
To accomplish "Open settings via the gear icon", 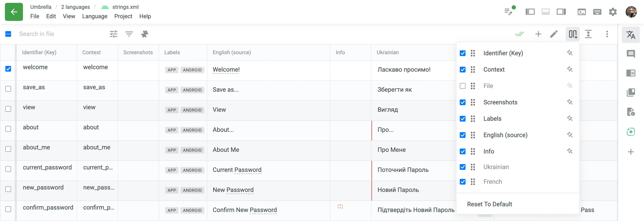I will (x=613, y=12).
